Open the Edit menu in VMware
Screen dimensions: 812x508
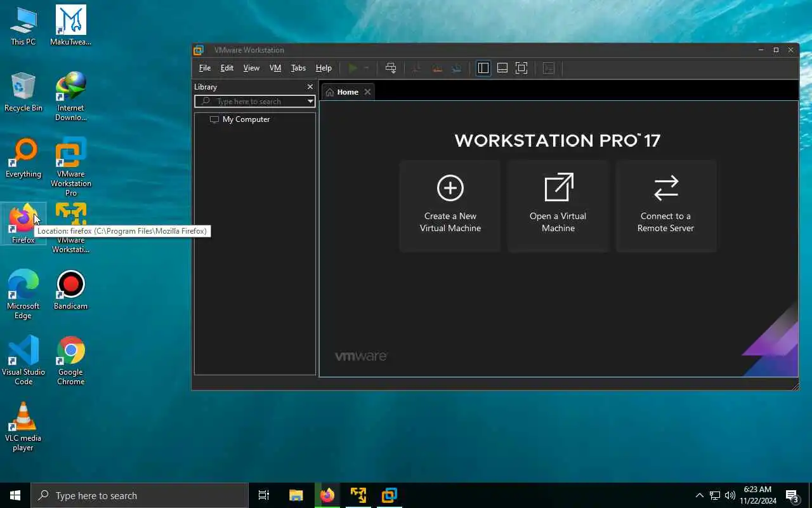[227, 68]
